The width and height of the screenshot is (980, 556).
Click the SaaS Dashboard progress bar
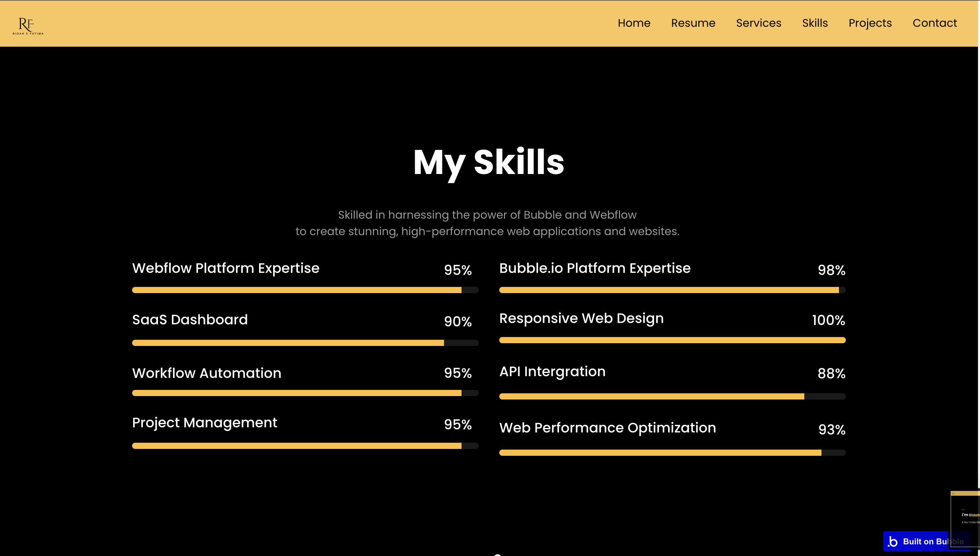[x=305, y=343]
